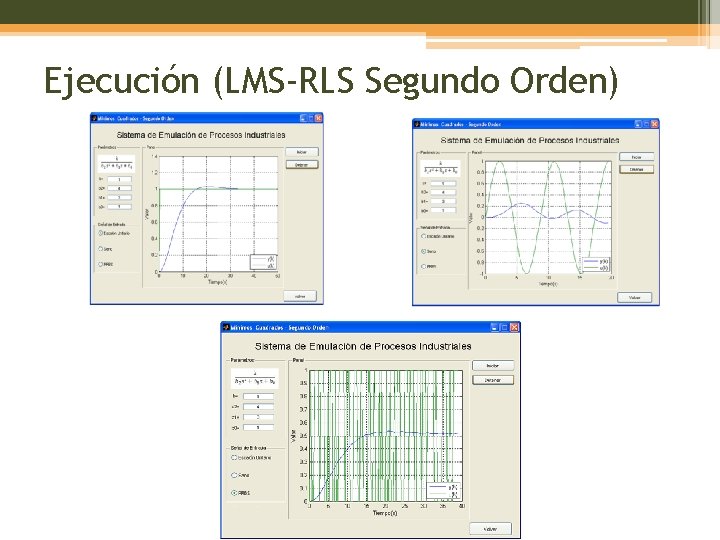Maximize the PRBS-plot window

point(504,327)
